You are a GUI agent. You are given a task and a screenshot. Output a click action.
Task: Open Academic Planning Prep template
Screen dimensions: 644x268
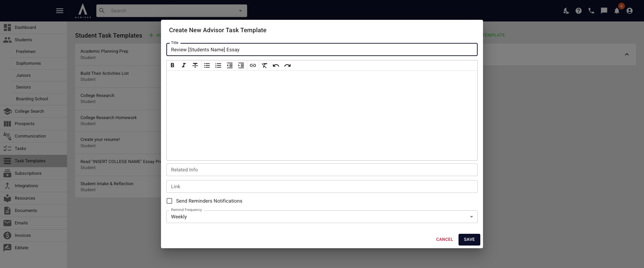118,54
